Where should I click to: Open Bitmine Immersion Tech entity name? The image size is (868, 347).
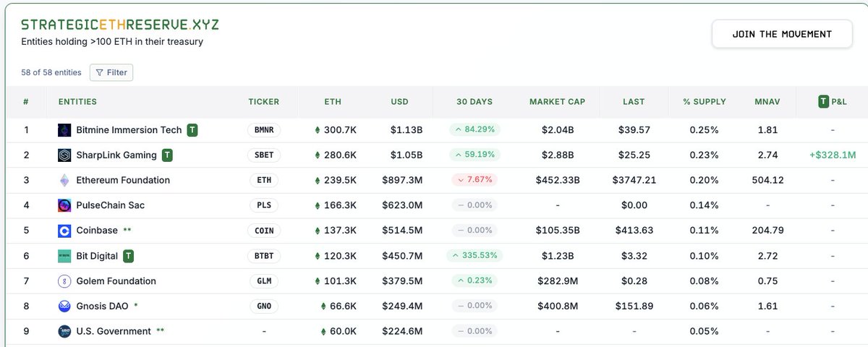tap(129, 130)
